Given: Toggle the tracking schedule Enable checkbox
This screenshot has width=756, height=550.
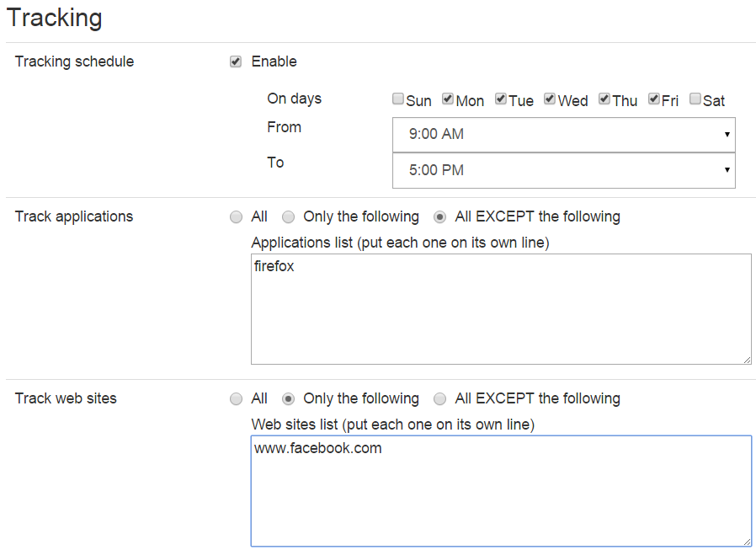Looking at the screenshot, I should (x=236, y=61).
